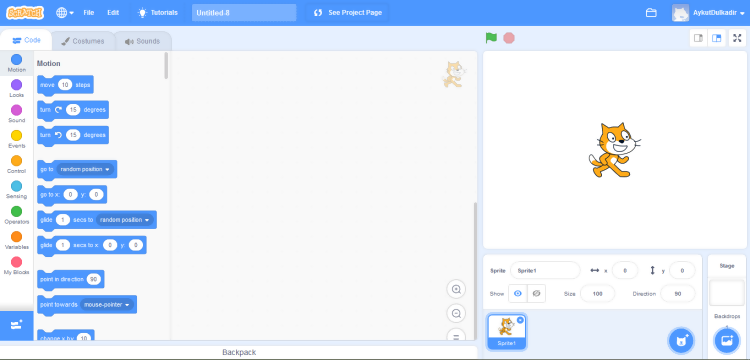
Task: Click the green flag to run
Action: 491,38
